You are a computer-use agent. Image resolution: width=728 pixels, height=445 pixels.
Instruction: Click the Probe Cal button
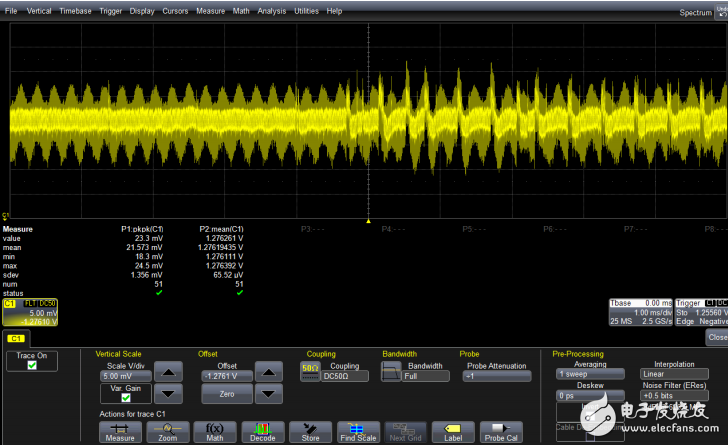point(500,432)
